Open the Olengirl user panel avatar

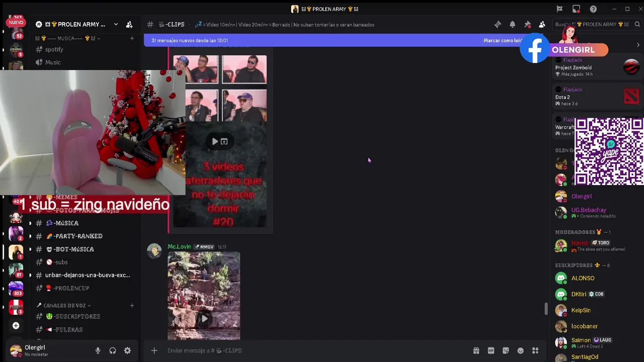(16, 350)
